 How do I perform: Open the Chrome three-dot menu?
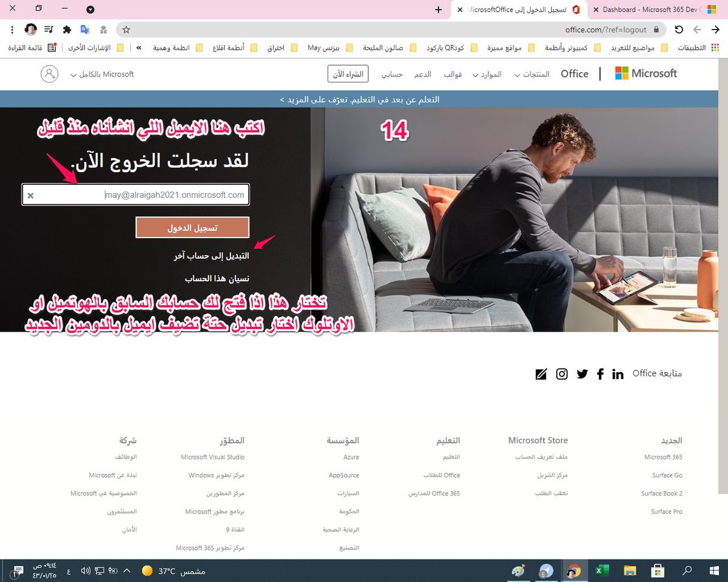[12, 29]
